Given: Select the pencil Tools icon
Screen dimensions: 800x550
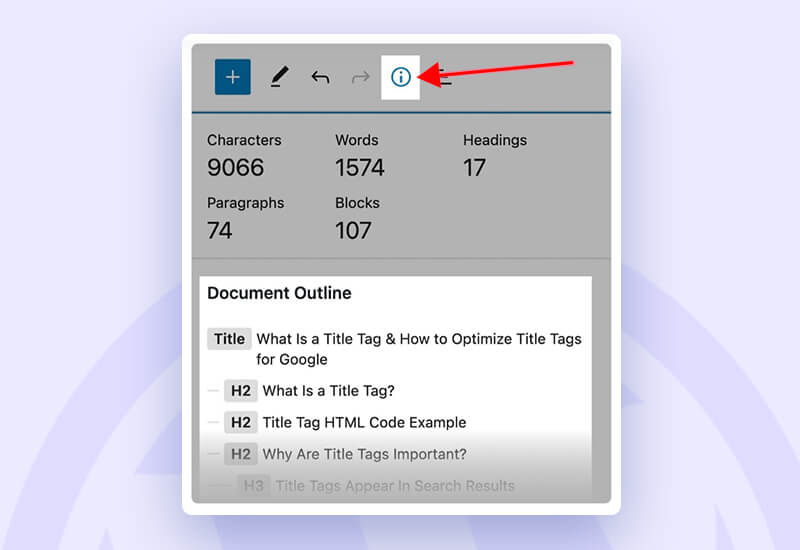Looking at the screenshot, I should point(279,77).
